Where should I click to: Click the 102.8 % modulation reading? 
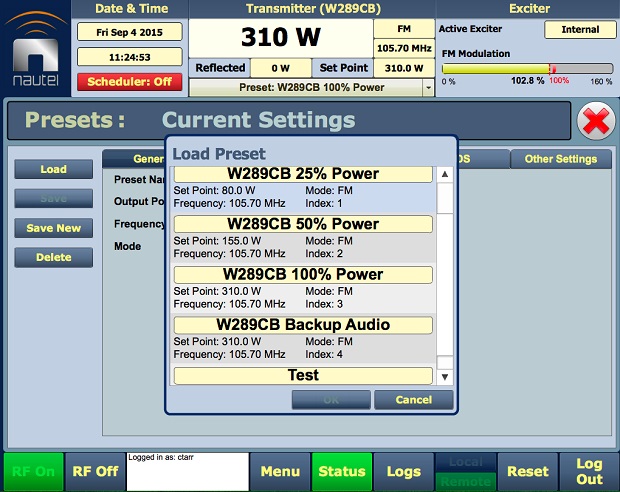[527, 81]
